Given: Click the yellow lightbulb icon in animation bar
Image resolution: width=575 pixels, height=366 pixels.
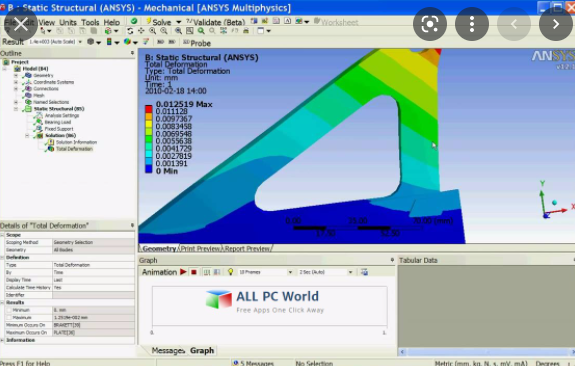Looking at the screenshot, I should [x=230, y=272].
